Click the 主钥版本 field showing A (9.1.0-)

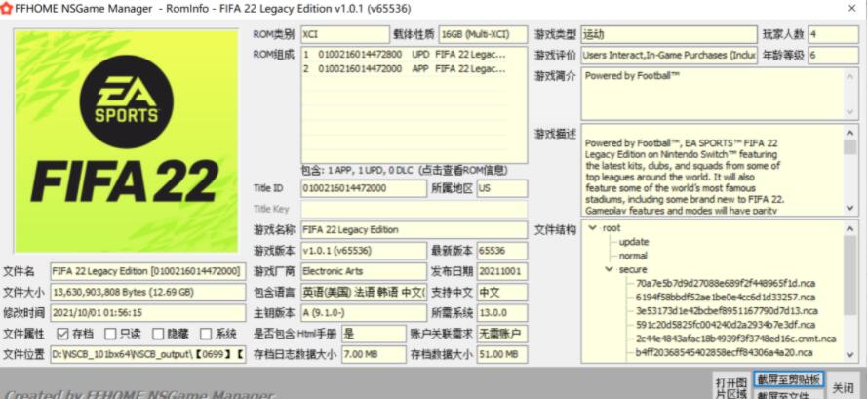[364, 313]
